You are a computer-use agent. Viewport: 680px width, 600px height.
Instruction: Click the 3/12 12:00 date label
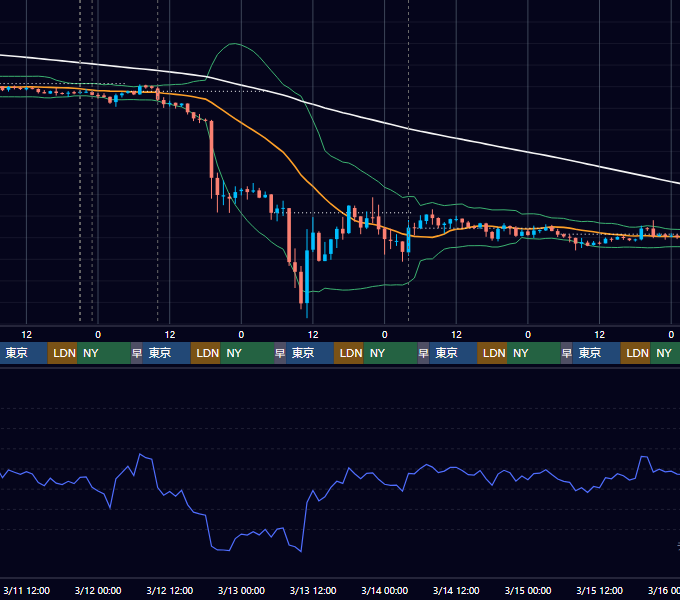[x=170, y=590]
